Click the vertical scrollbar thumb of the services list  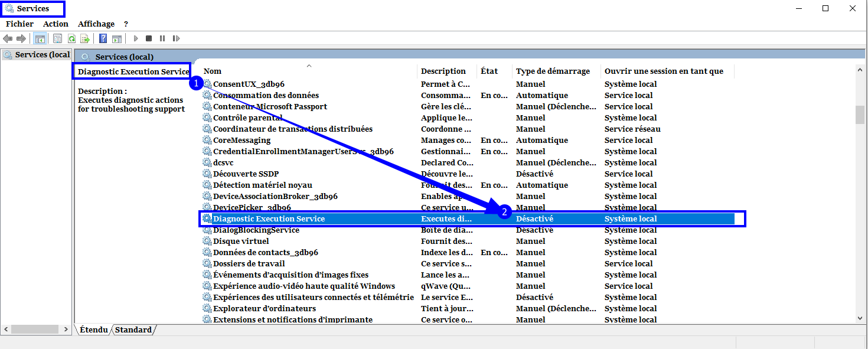point(860,115)
